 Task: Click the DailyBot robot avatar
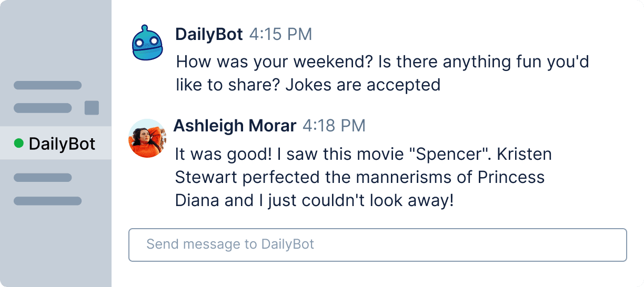coord(147,43)
